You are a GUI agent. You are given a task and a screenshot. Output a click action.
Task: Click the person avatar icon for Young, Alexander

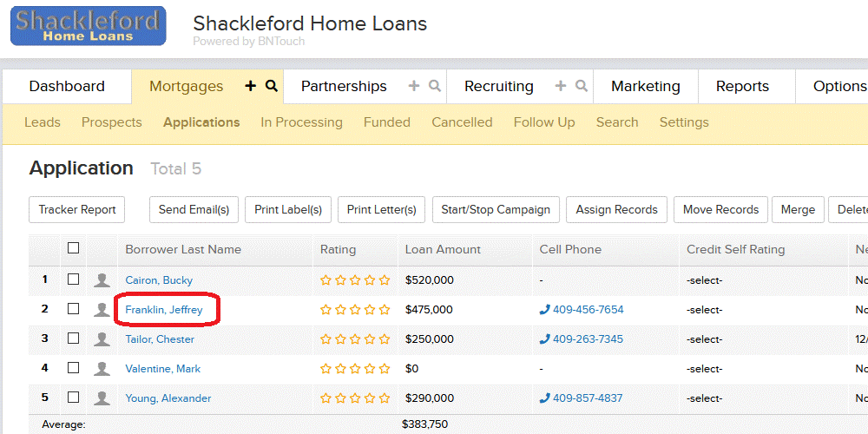[102, 398]
